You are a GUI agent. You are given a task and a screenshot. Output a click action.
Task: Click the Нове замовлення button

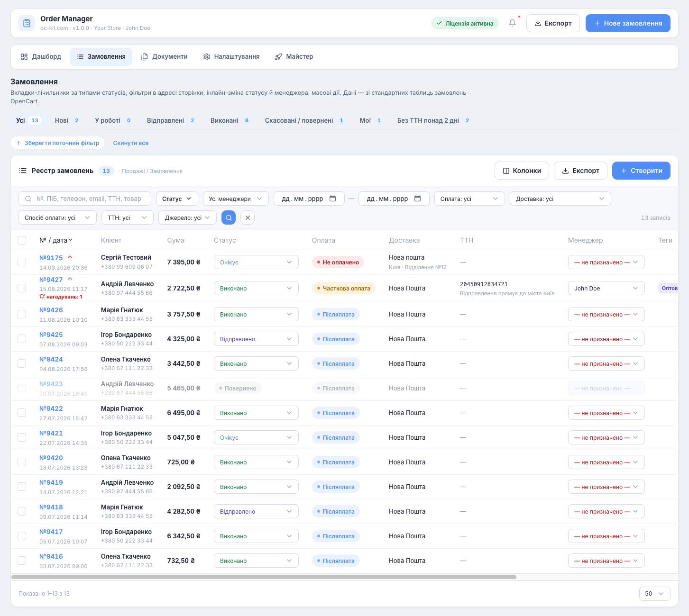(628, 23)
